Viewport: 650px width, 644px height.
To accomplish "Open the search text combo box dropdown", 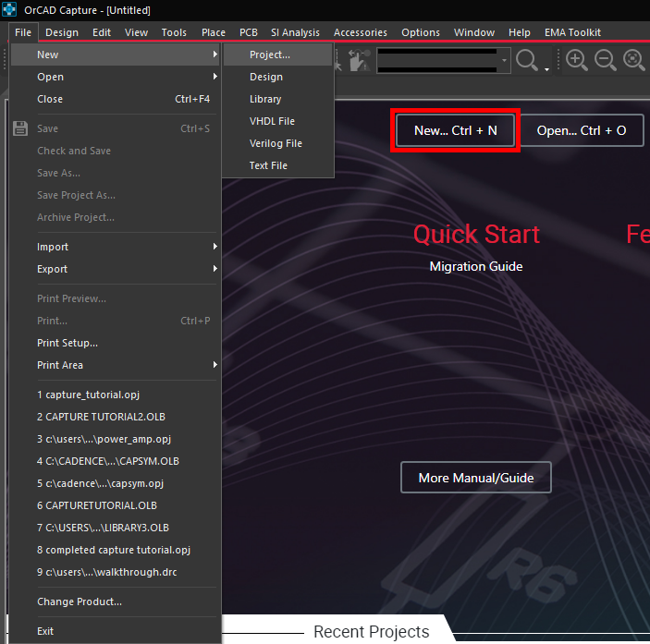I will (x=504, y=60).
